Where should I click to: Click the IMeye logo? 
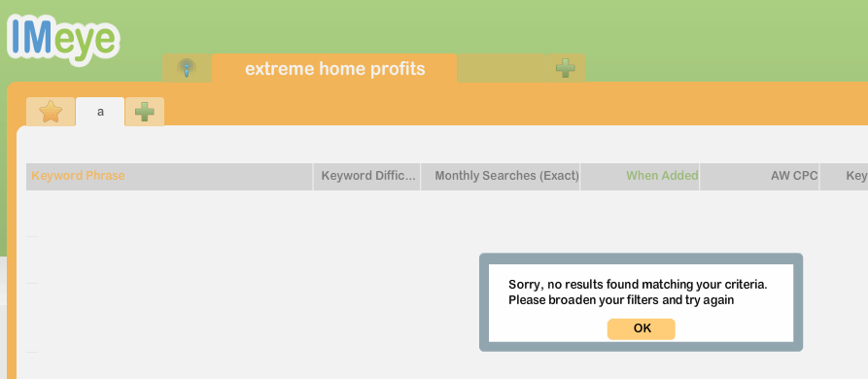click(63, 39)
